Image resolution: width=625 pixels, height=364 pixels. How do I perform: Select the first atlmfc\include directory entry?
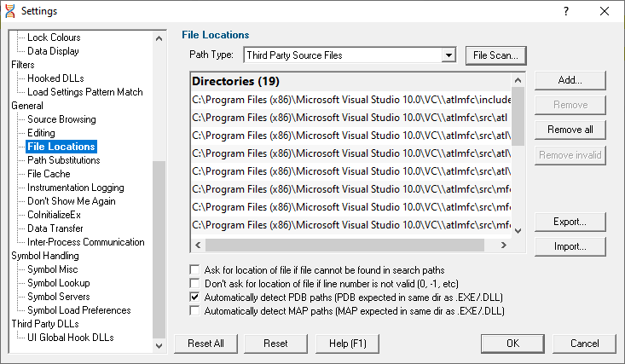351,100
